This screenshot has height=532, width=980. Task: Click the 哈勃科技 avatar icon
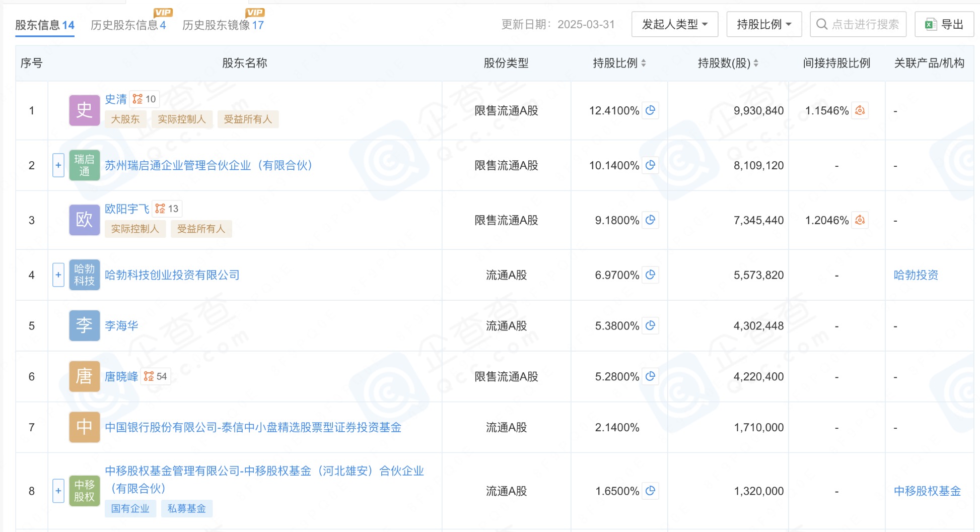84,275
